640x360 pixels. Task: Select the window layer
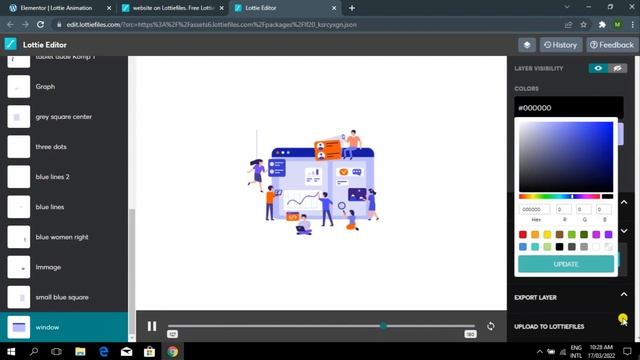pyautogui.click(x=64, y=327)
